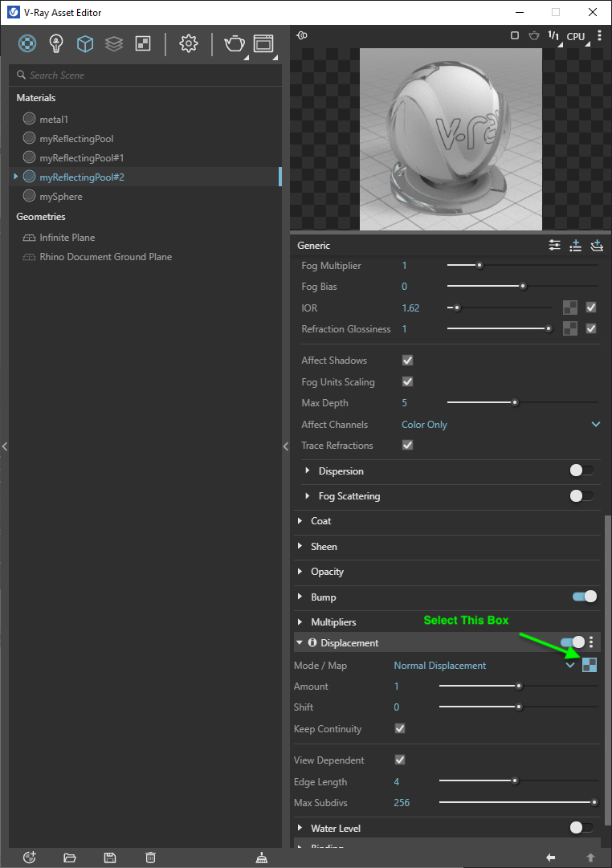Screen dimensions: 612x868
Task: Click the Displacement info icon
Action: (x=312, y=642)
